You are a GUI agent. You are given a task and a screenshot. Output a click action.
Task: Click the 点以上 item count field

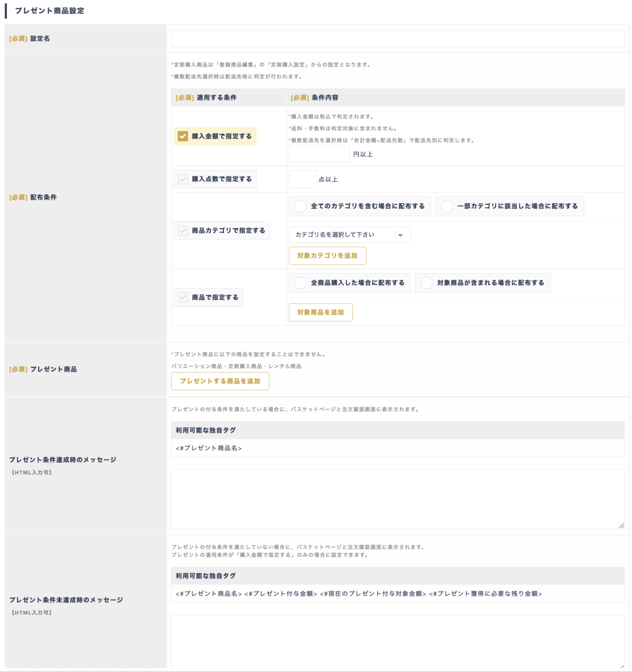[303, 179]
